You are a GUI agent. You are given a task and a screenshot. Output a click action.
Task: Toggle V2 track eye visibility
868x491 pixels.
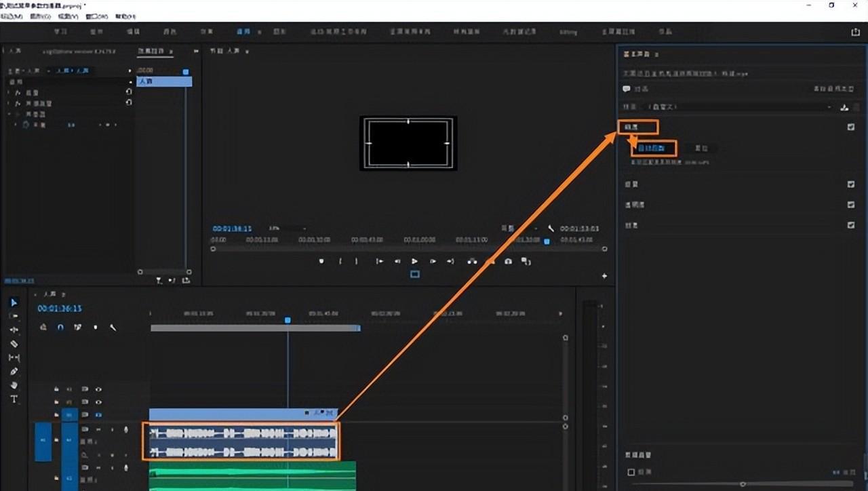point(98,401)
